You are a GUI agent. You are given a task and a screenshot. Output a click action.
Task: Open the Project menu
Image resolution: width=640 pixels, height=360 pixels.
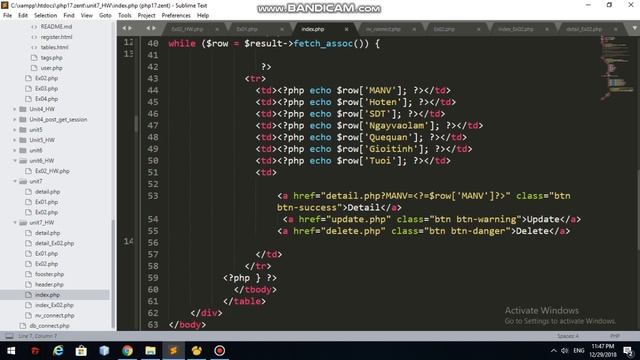pyautogui.click(x=147, y=16)
